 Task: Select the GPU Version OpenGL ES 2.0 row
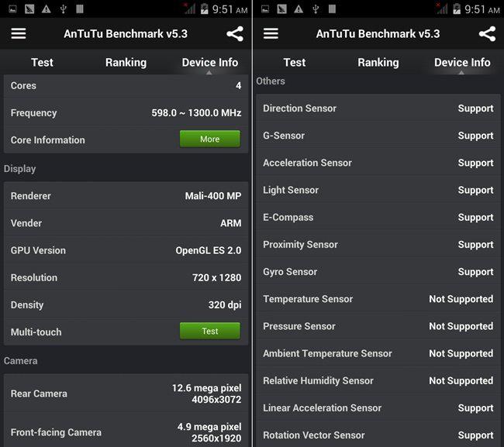[x=126, y=250]
